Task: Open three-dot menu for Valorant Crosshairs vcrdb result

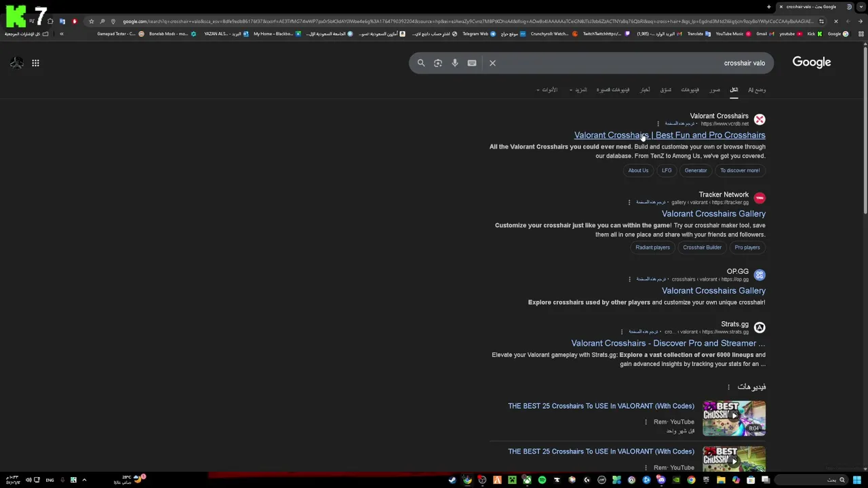Action: [x=658, y=124]
